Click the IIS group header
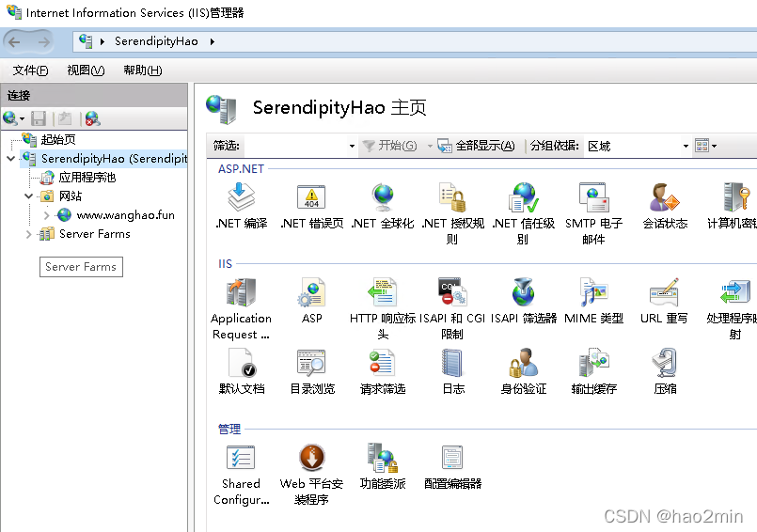Screen dimensions: 757x532 click(225, 263)
